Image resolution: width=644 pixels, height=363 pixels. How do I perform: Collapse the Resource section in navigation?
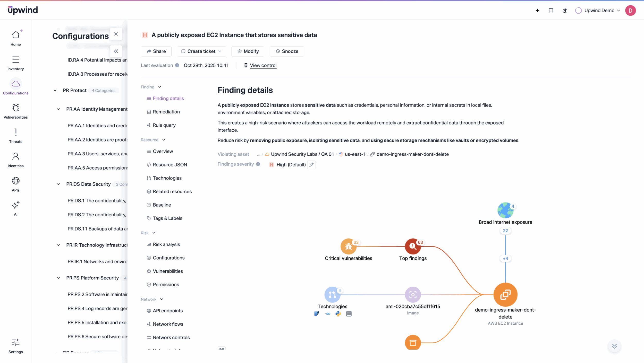click(x=164, y=140)
